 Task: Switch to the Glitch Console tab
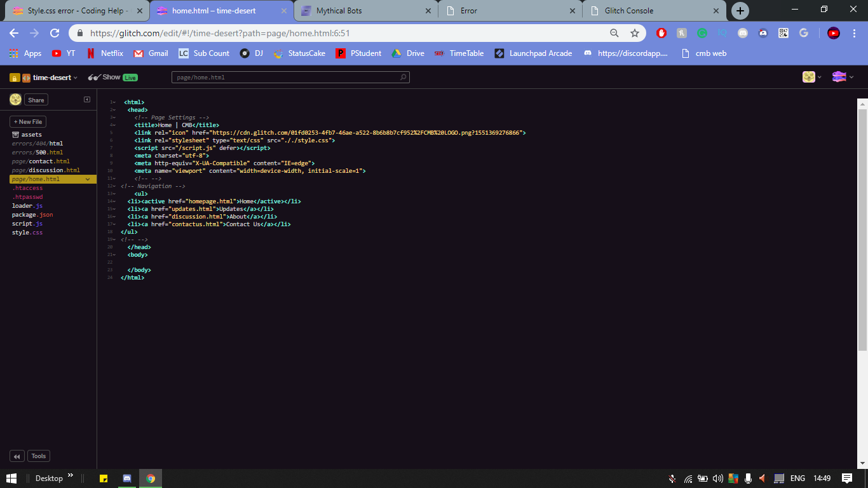tap(654, 11)
